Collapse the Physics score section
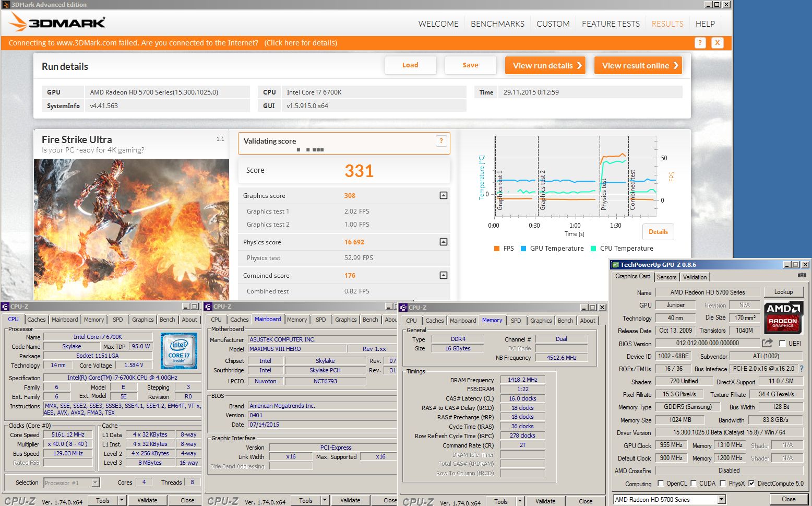This screenshot has height=506, width=812. click(x=444, y=242)
